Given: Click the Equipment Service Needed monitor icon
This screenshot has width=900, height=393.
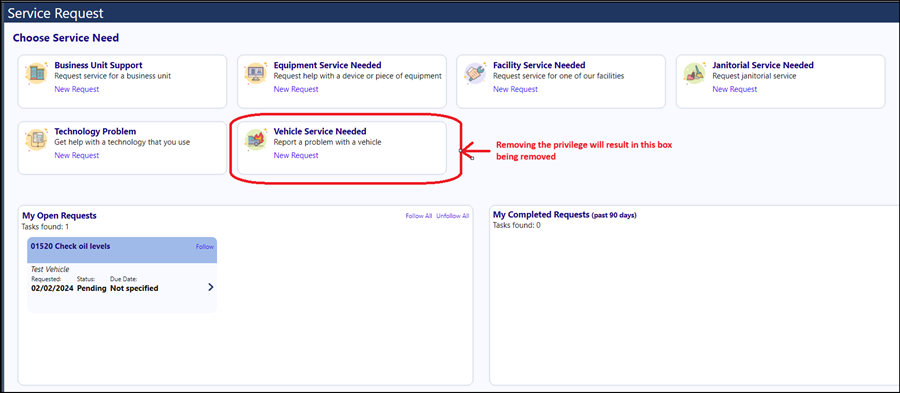Looking at the screenshot, I should pos(255,73).
